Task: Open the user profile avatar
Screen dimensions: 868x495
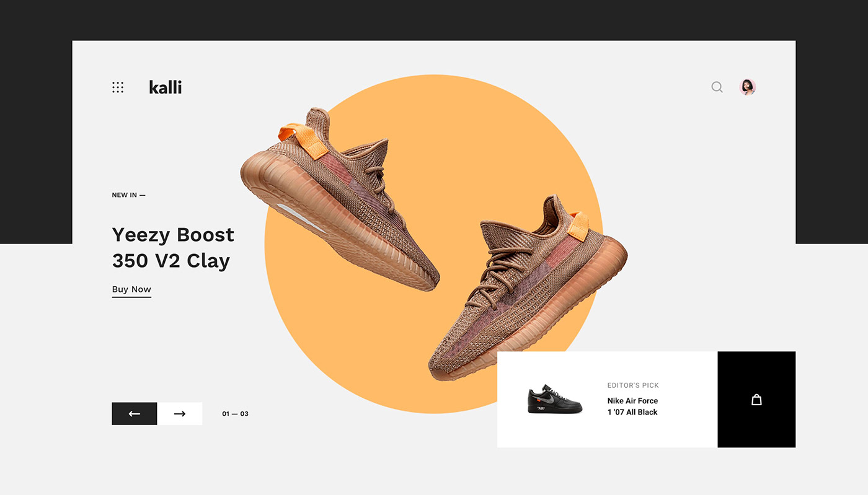Action: tap(748, 87)
